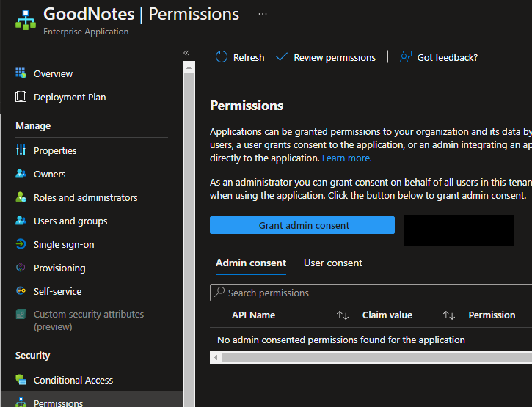Click Refresh in the toolbar
The width and height of the screenshot is (532, 407).
pyautogui.click(x=239, y=57)
